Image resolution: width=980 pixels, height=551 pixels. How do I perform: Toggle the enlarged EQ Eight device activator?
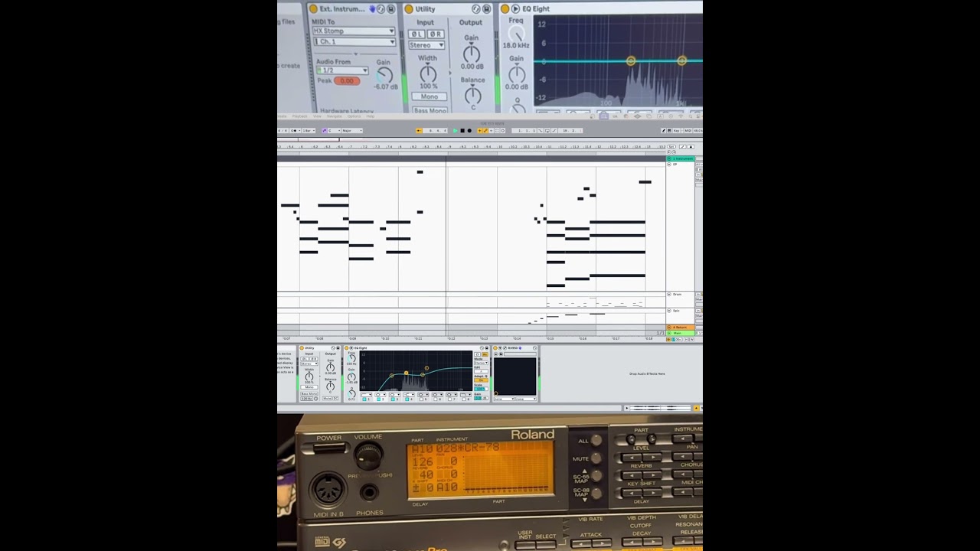coord(504,9)
